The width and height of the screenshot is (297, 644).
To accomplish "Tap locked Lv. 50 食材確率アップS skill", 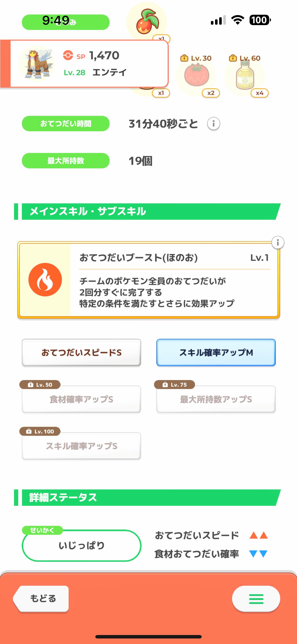I will pyautogui.click(x=82, y=399).
